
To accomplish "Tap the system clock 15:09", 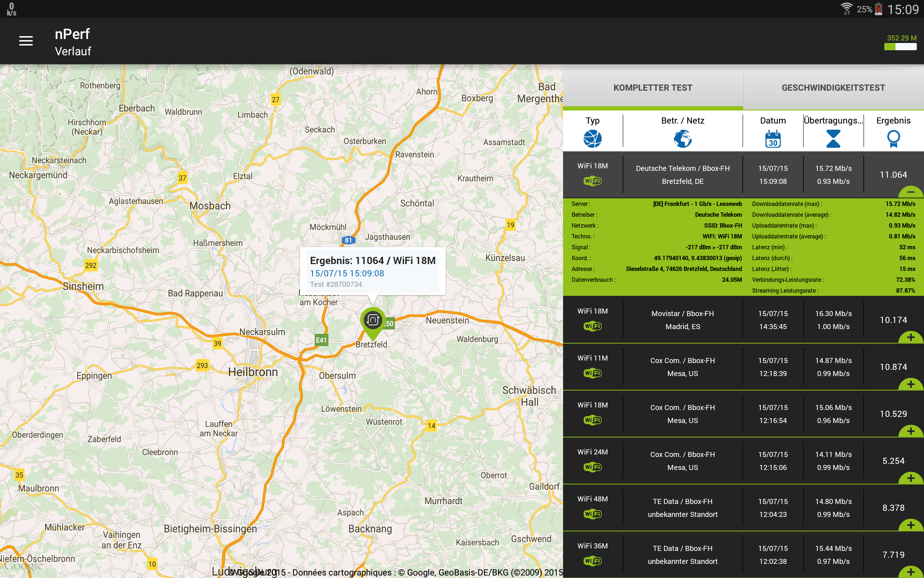I will coord(903,9).
